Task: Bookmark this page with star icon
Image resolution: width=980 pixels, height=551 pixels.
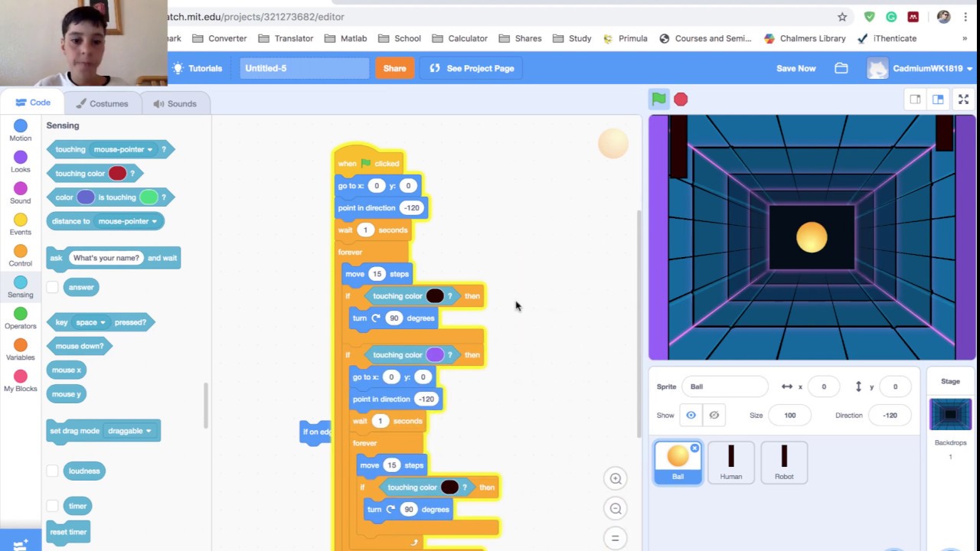Action: point(842,17)
